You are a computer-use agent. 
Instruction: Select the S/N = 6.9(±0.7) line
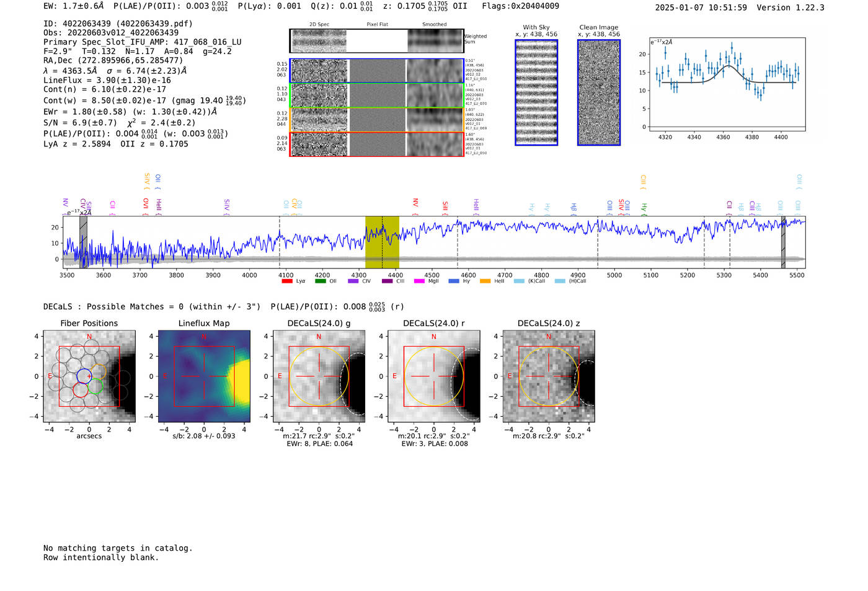(120, 122)
